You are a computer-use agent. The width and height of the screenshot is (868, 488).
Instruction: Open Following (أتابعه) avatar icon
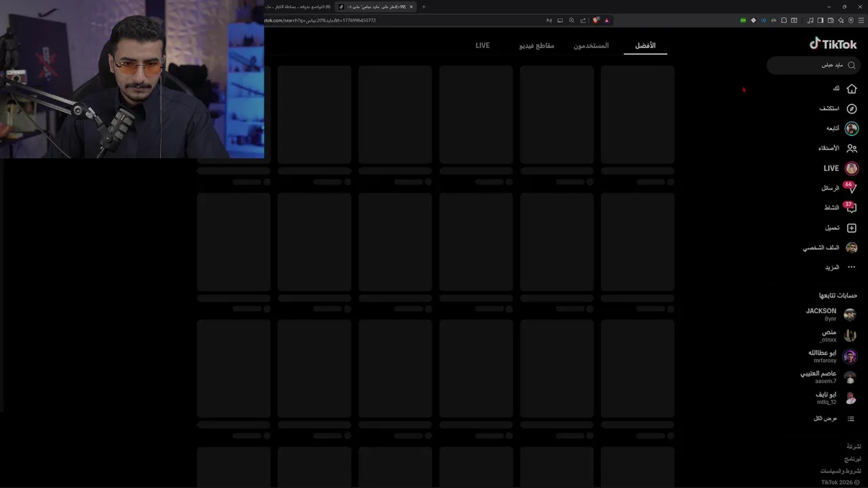tap(852, 128)
